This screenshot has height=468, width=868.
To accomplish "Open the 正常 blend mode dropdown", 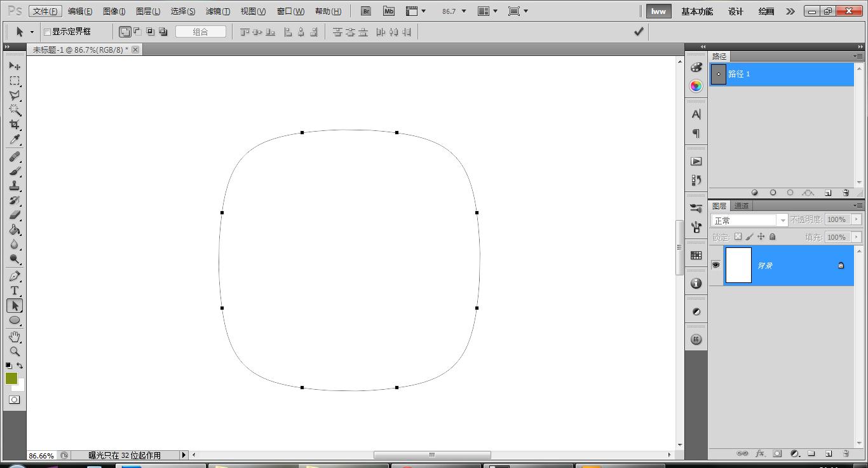I will [x=750, y=219].
